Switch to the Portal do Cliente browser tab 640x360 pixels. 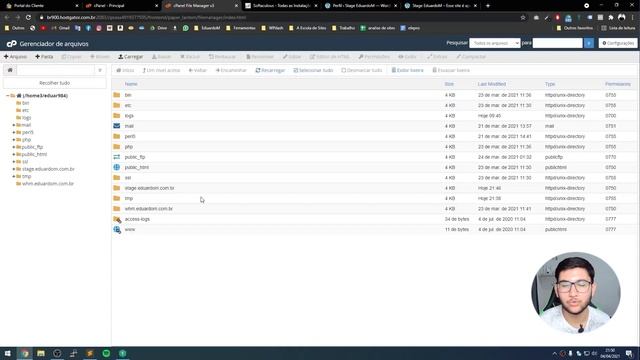coord(42,6)
